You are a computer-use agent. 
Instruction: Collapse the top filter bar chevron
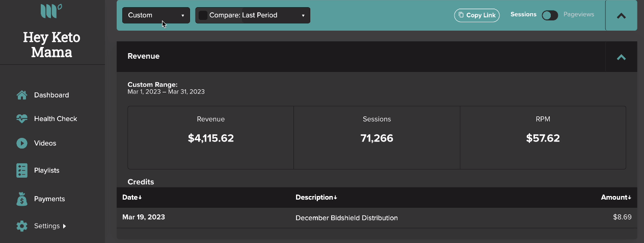(621, 15)
